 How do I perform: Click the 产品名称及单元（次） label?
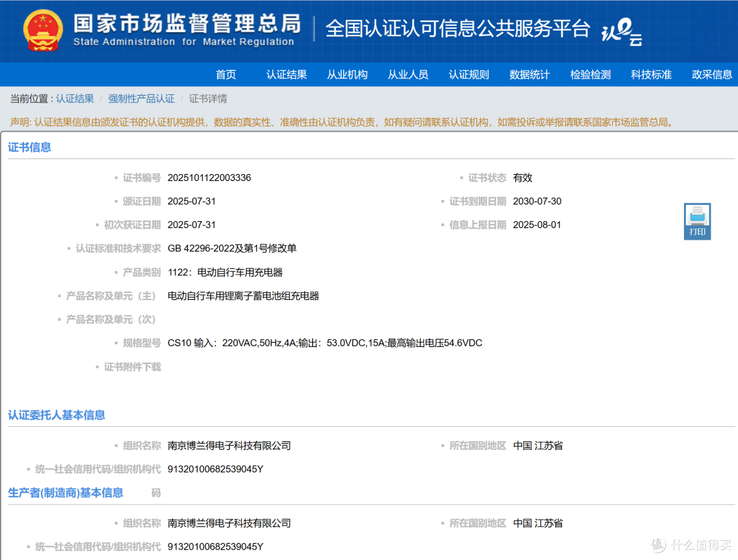click(111, 319)
